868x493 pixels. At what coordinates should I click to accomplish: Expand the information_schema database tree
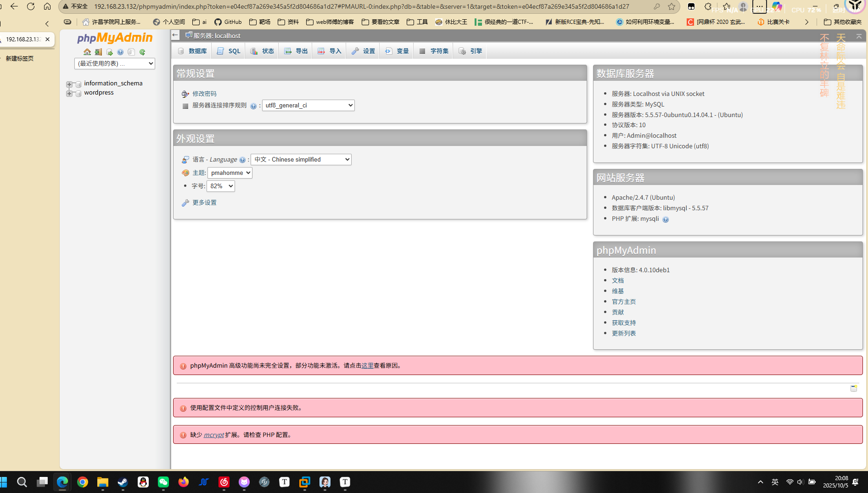(69, 84)
